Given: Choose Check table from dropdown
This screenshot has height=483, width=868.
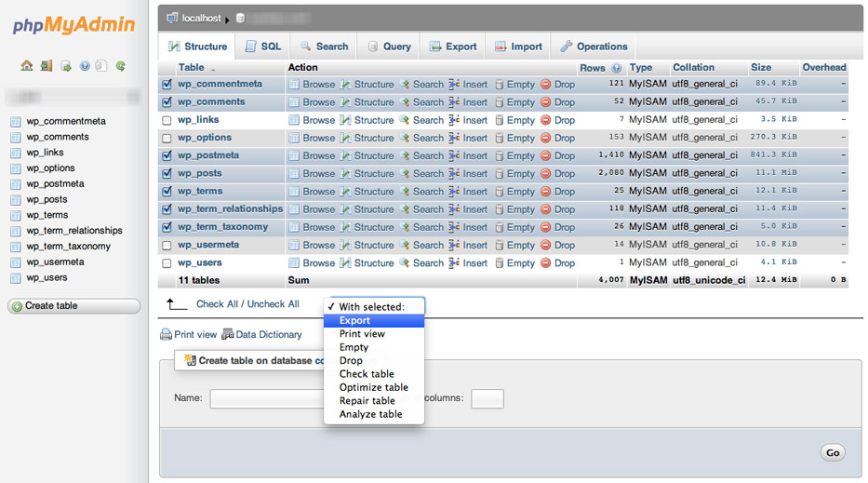Looking at the screenshot, I should tap(374, 374).
